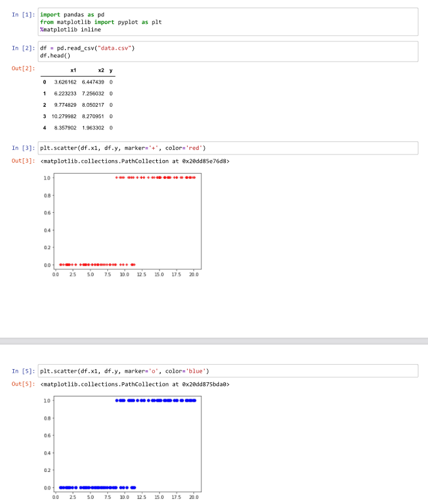
Task: Click cell value 8.270951
Action: click(93, 116)
